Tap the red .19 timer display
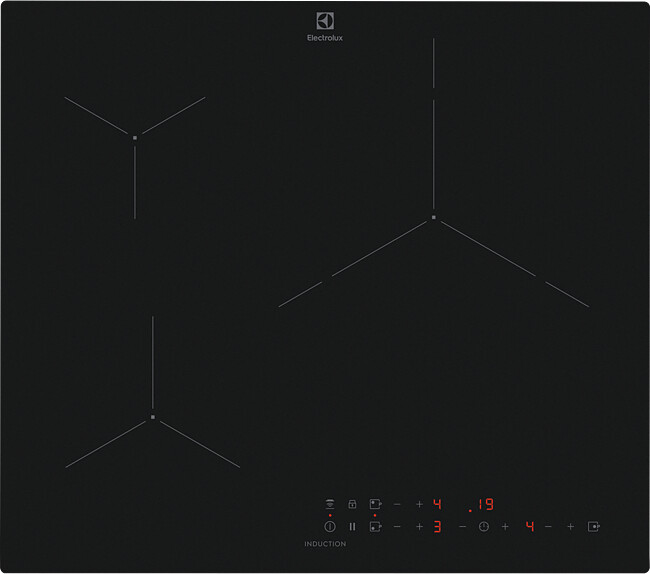650x574 pixels. click(x=481, y=504)
